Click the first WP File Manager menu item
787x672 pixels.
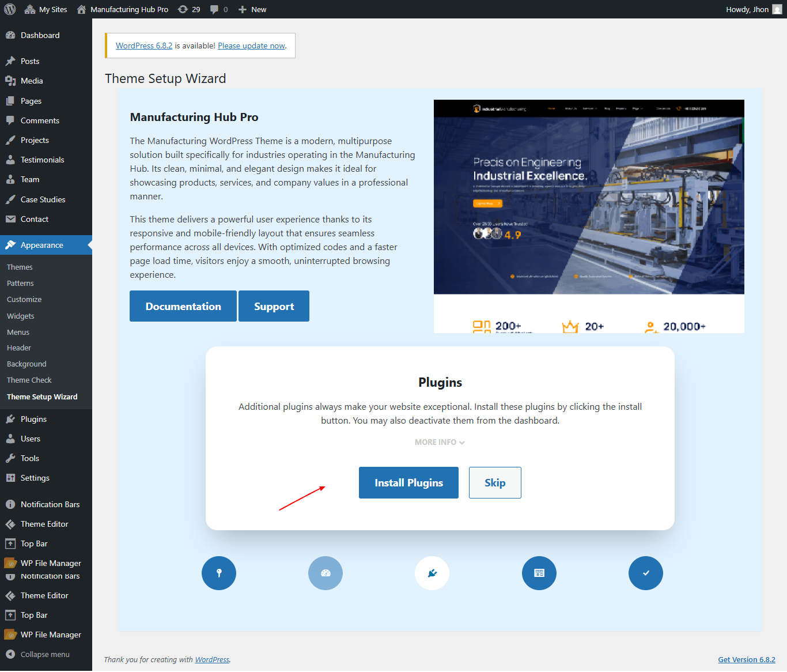coord(46,563)
